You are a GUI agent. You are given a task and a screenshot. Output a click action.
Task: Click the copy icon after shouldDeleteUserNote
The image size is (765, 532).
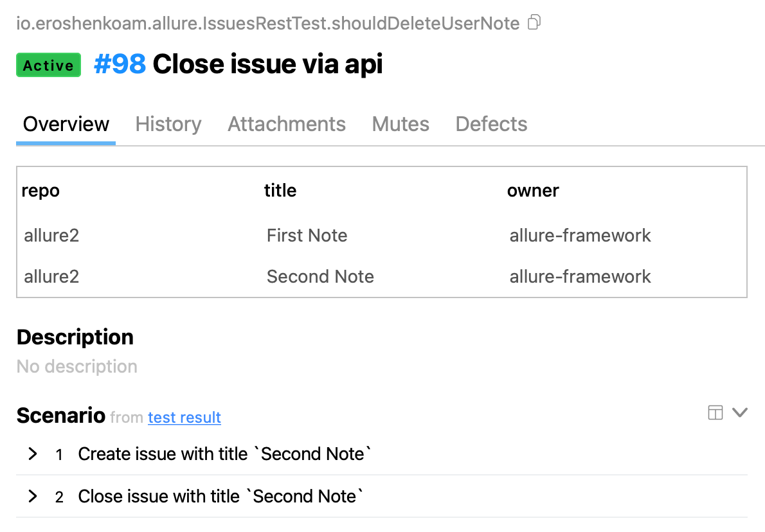(x=534, y=21)
